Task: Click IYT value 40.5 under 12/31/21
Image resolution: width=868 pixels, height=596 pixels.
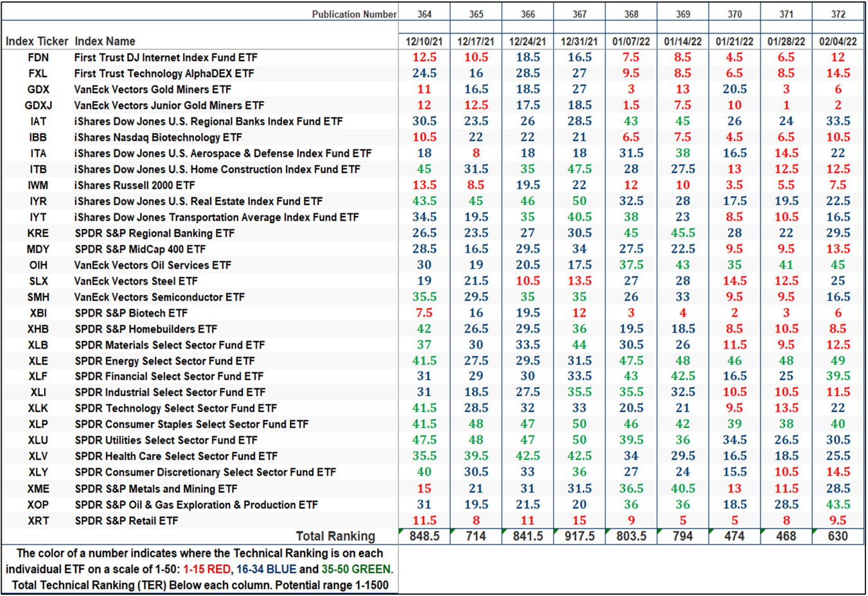Action: pos(579,217)
